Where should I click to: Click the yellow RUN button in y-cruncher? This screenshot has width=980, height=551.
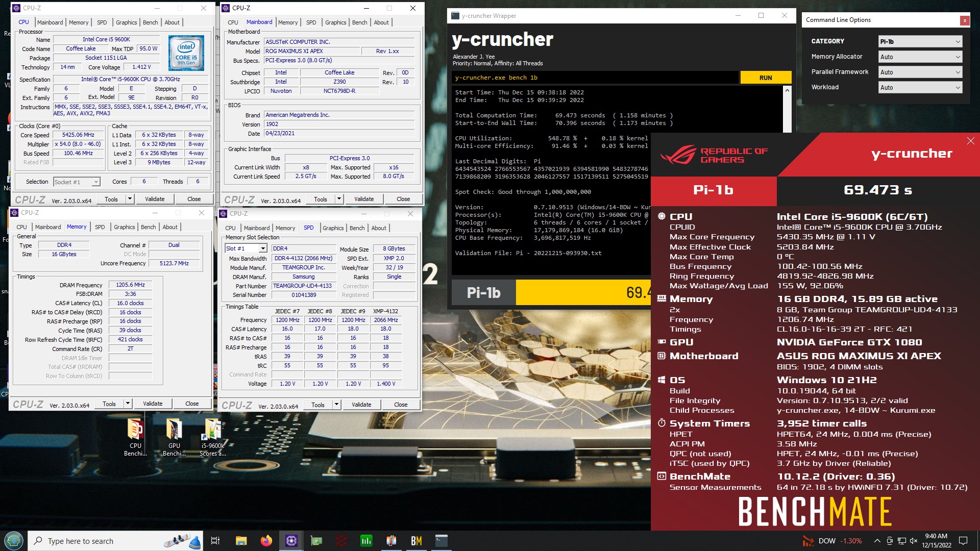tap(766, 78)
